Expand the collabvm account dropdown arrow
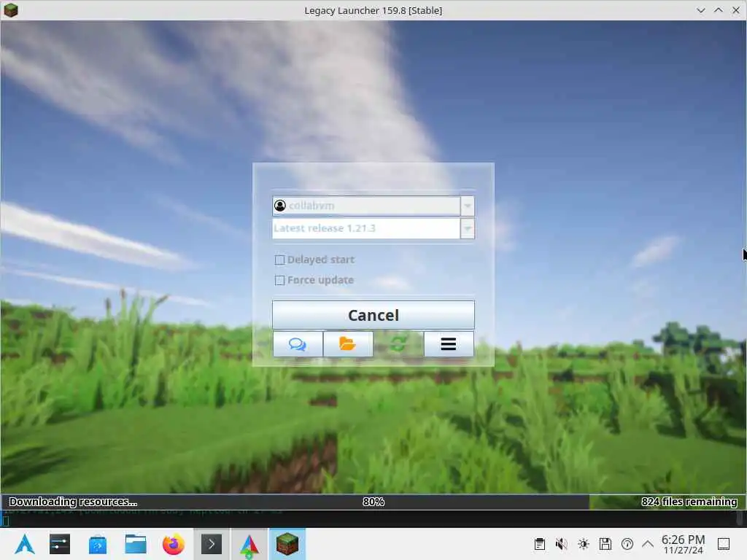This screenshot has width=747, height=560. click(x=468, y=206)
